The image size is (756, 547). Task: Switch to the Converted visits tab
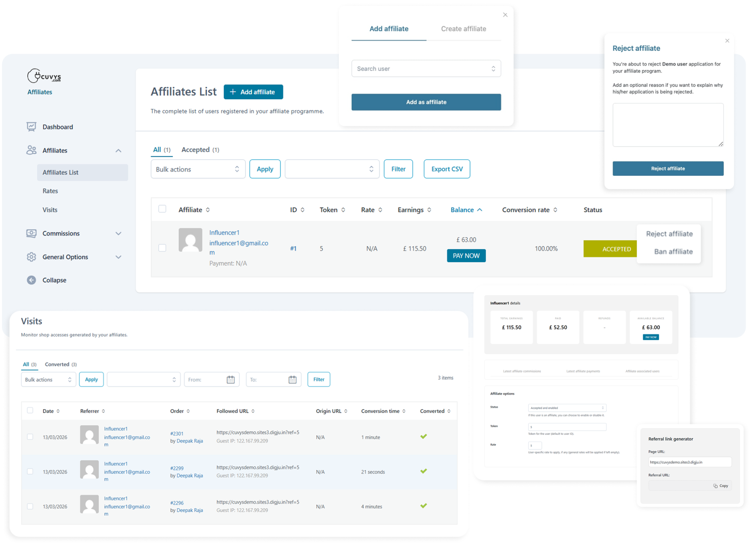(x=60, y=364)
